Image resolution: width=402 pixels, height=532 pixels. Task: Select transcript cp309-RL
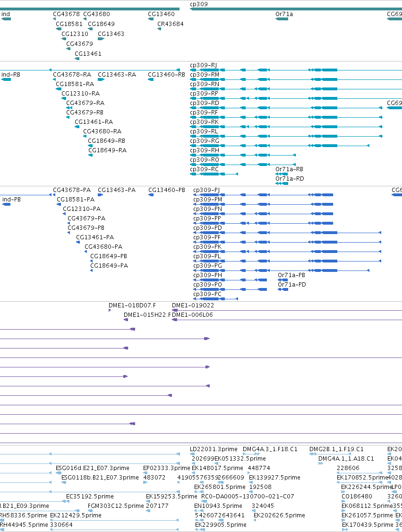click(204, 131)
